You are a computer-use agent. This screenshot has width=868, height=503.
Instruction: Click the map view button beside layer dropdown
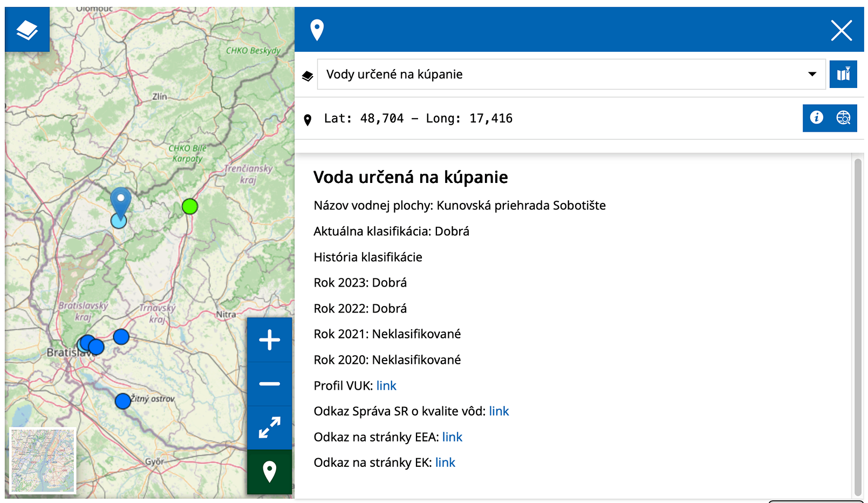click(x=843, y=74)
